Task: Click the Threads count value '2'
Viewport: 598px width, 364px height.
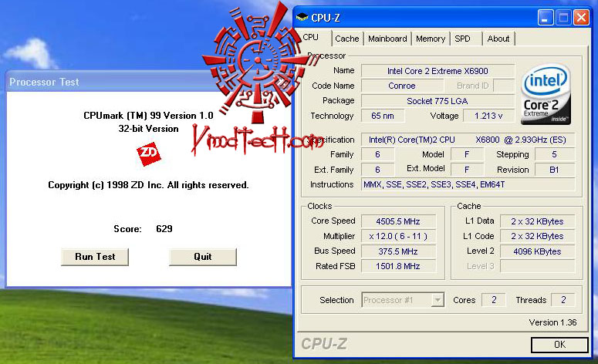Action: (x=563, y=300)
